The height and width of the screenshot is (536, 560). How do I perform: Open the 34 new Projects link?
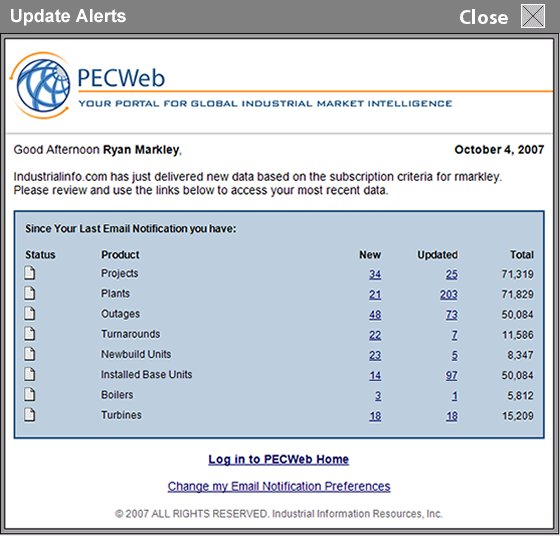375,274
